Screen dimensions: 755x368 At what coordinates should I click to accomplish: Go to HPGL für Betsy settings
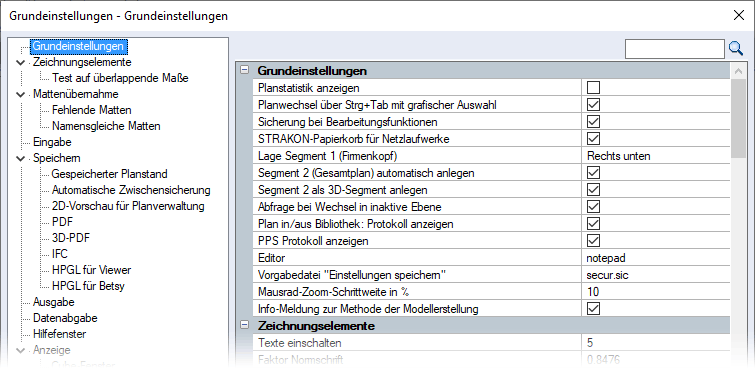tap(88, 286)
